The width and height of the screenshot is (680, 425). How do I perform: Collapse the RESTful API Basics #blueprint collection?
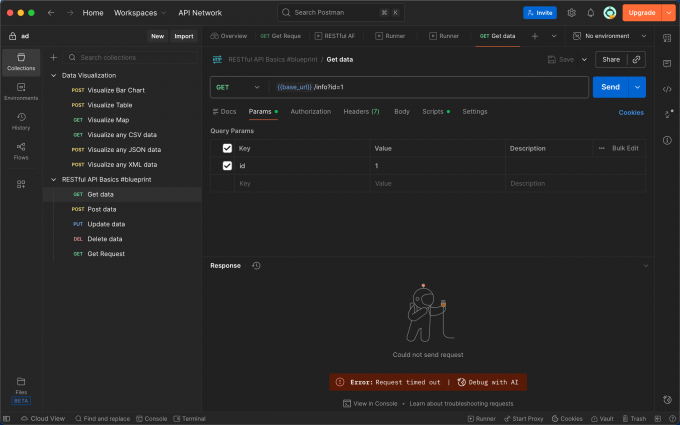(53, 180)
